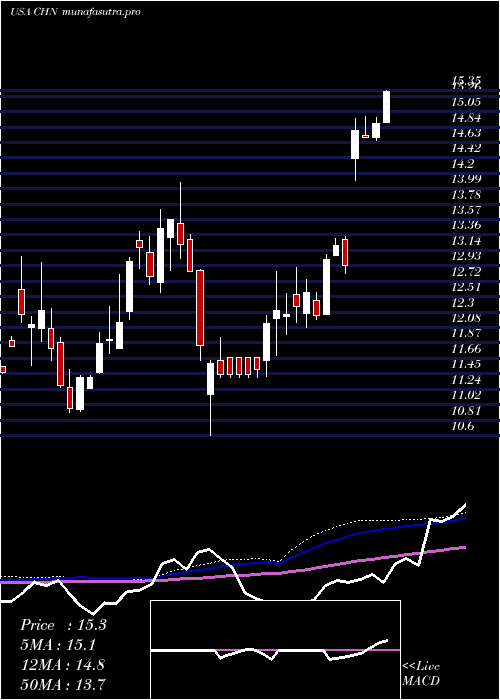Click the 13.36 price axis label
The height and width of the screenshot is (700, 500).
click(x=466, y=225)
